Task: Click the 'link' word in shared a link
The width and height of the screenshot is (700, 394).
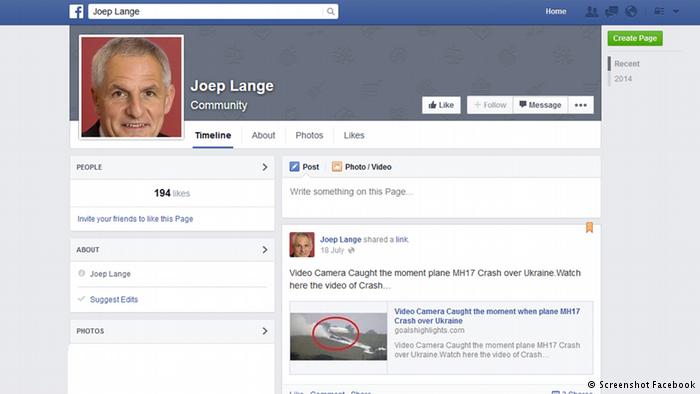Action: pyautogui.click(x=402, y=240)
